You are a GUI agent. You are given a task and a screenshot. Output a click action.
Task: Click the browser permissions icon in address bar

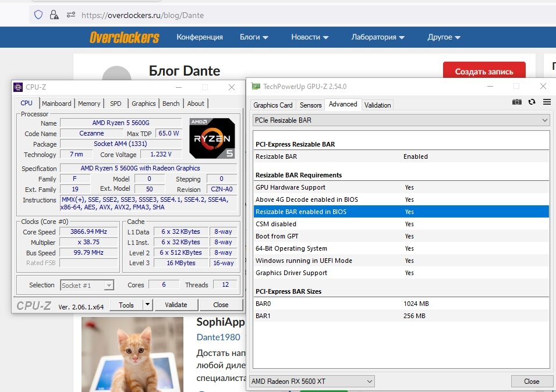pyautogui.click(x=71, y=15)
